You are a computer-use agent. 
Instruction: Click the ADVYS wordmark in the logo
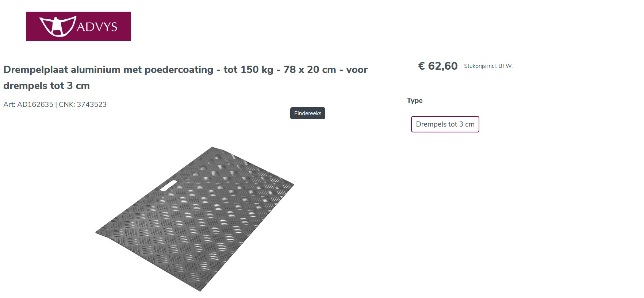(x=97, y=27)
